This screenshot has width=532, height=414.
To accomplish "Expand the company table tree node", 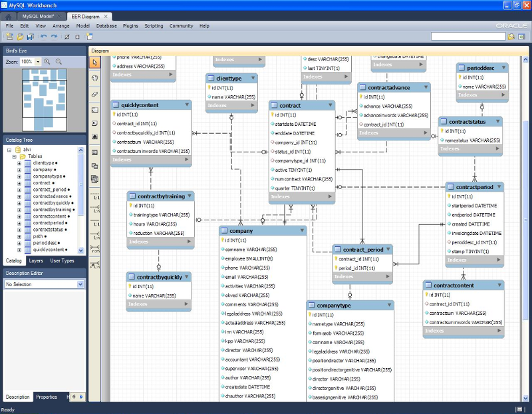I will coord(19,170).
